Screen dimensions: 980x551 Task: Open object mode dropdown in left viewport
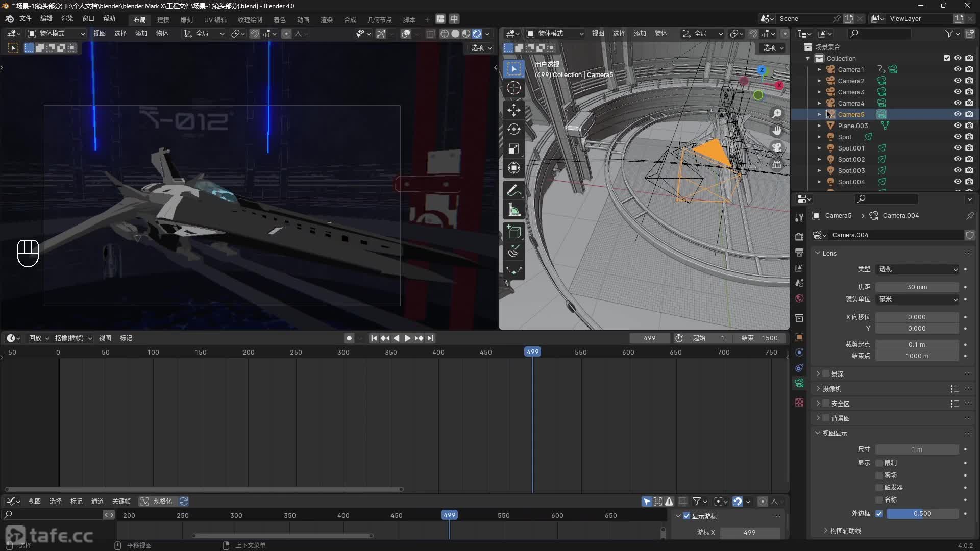(56, 34)
